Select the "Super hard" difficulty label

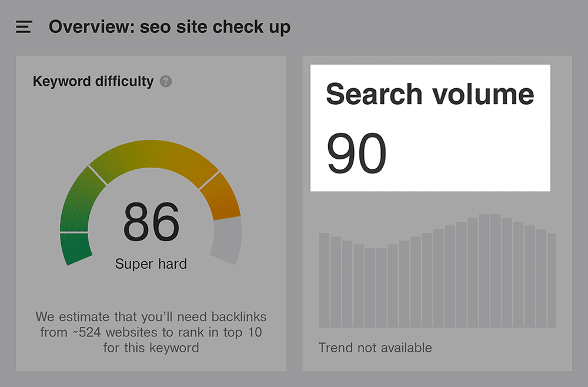pos(151,264)
